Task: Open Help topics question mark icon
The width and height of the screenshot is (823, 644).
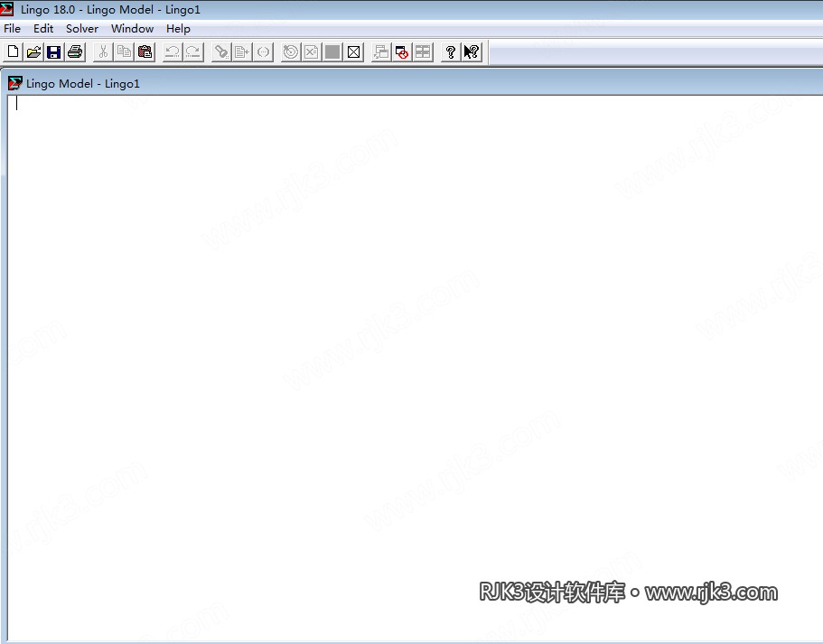Action: (x=450, y=52)
